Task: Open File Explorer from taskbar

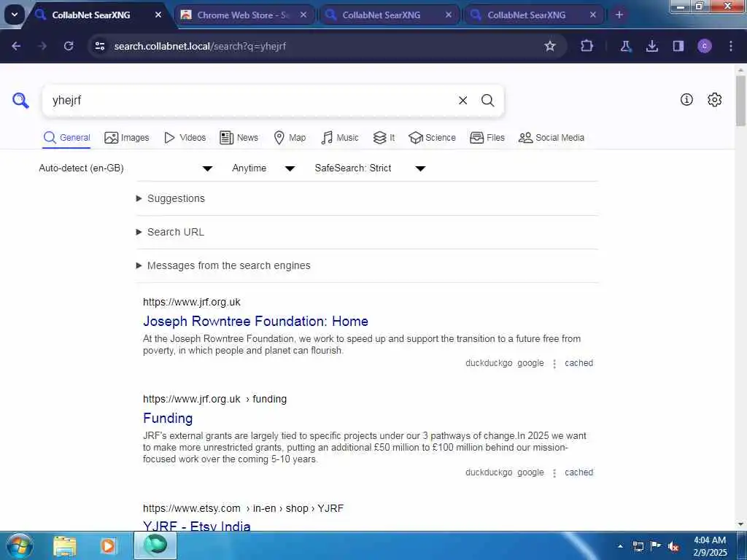Action: point(65,545)
